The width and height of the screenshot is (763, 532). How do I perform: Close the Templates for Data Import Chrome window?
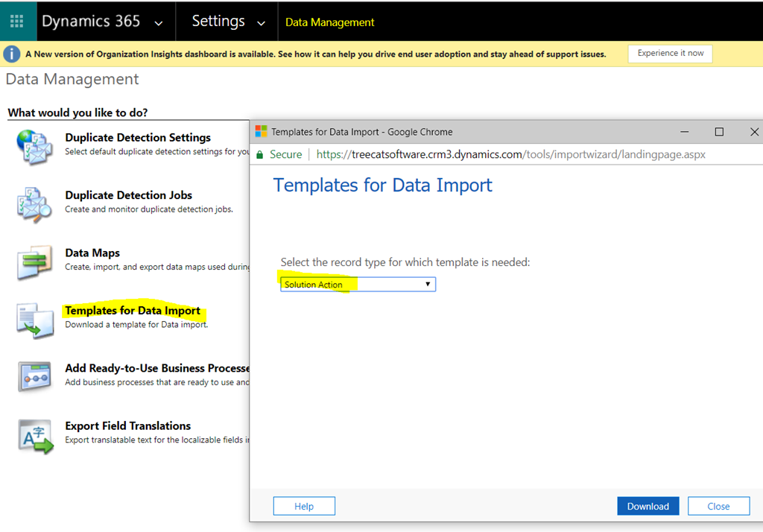(x=754, y=132)
